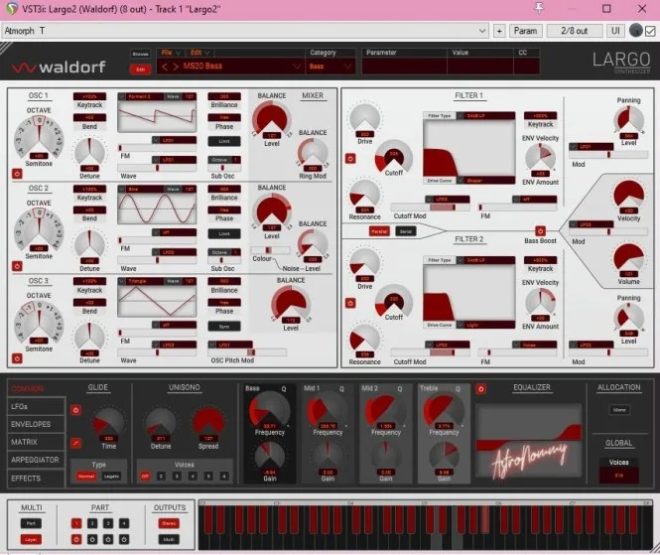This screenshot has width=660, height=555.
Task: Click the Filter 2 Drive knob
Action: 365,264
